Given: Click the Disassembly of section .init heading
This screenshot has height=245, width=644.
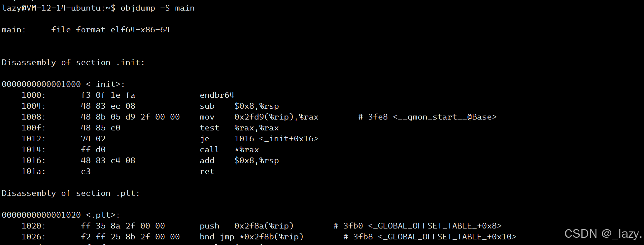Looking at the screenshot, I should click(73, 62).
